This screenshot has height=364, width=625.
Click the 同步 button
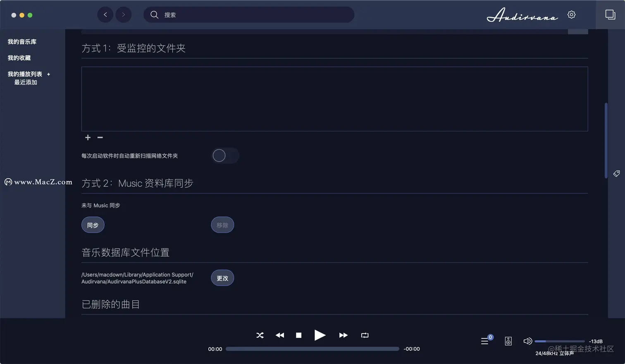tap(93, 225)
